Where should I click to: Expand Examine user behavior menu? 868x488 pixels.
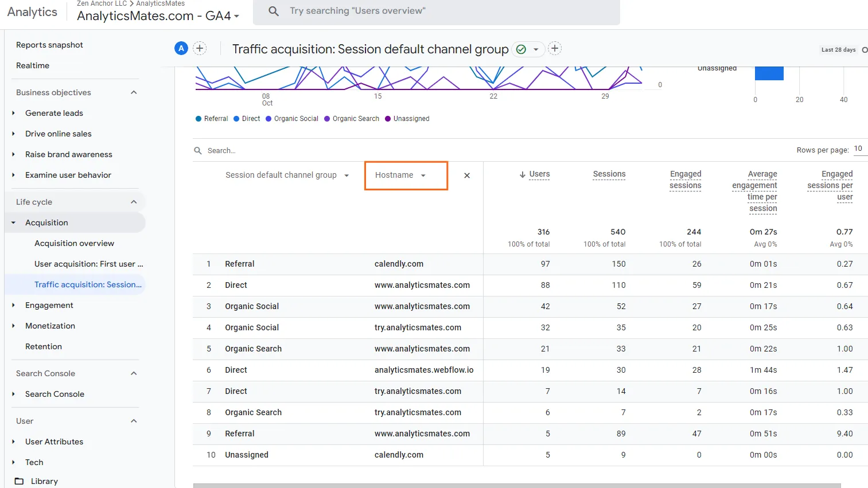point(13,175)
